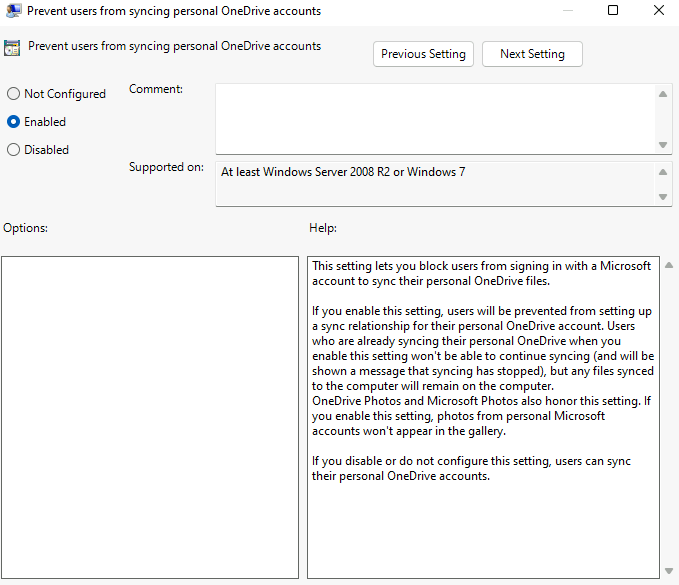The height and width of the screenshot is (585, 679).
Task: Click inside the Comment text box
Action: (435, 119)
